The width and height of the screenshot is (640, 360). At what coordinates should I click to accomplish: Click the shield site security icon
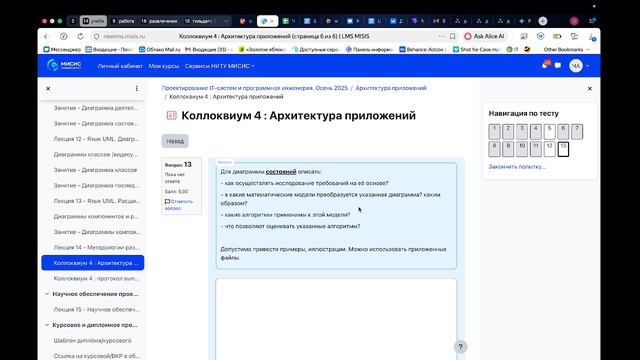coord(96,36)
